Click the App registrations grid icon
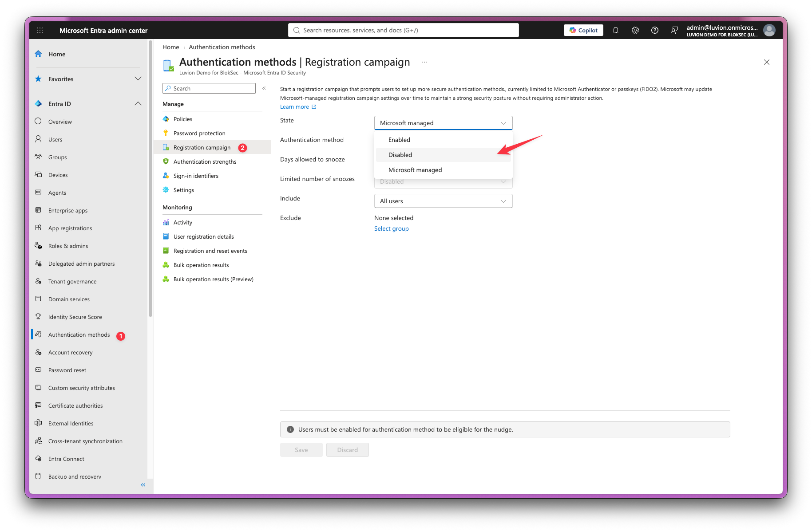Screen dimensions: 812x531 point(38,228)
